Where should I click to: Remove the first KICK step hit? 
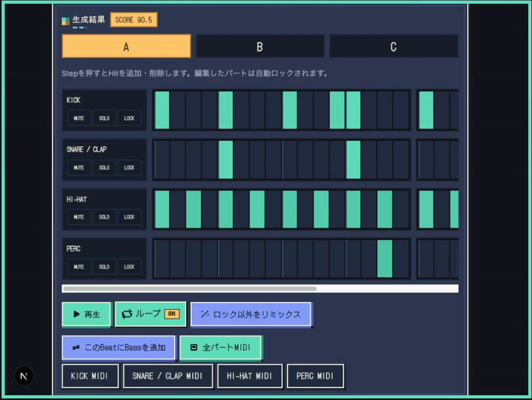click(x=162, y=110)
